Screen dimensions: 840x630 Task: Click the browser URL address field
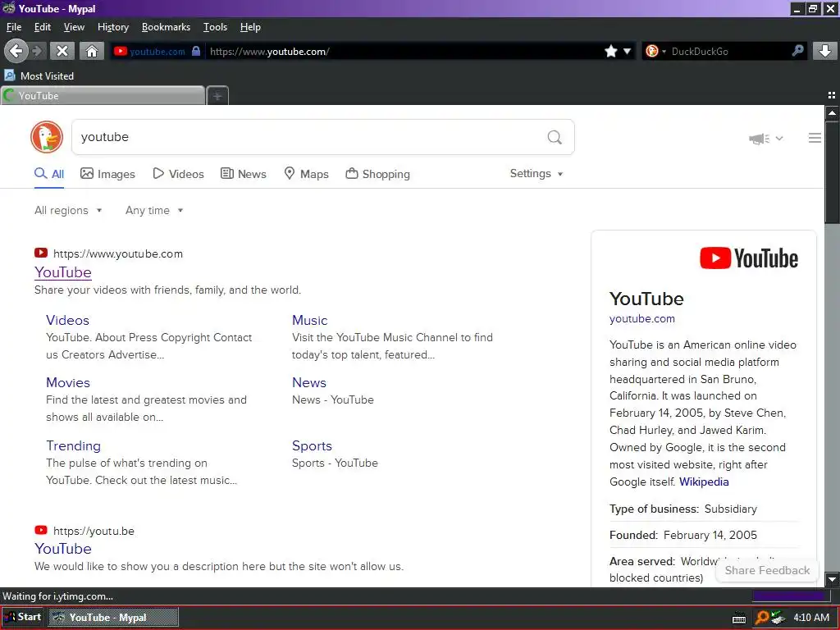403,51
